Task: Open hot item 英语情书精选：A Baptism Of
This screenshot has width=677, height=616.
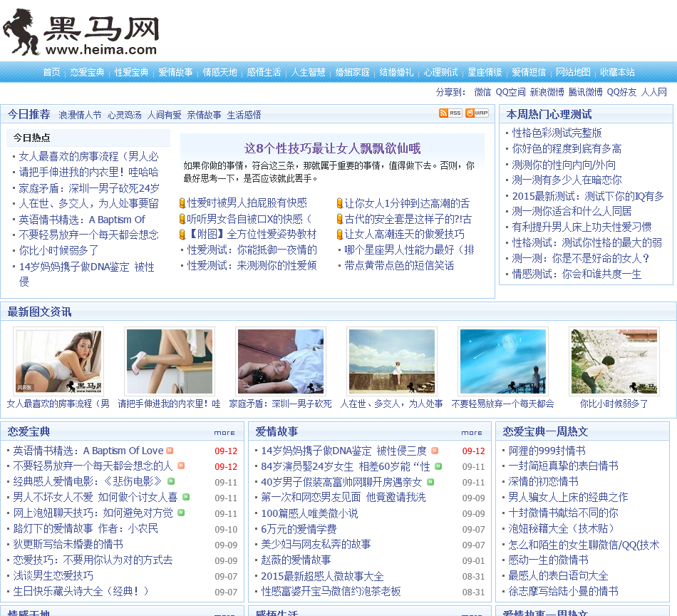Action: click(82, 220)
